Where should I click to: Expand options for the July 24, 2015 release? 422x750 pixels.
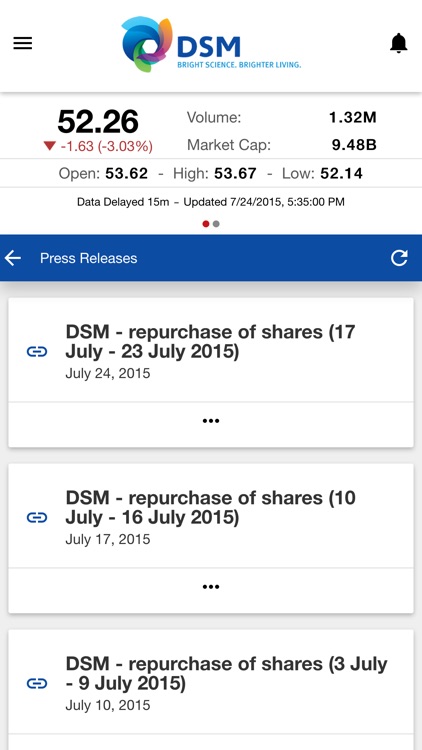(211, 421)
